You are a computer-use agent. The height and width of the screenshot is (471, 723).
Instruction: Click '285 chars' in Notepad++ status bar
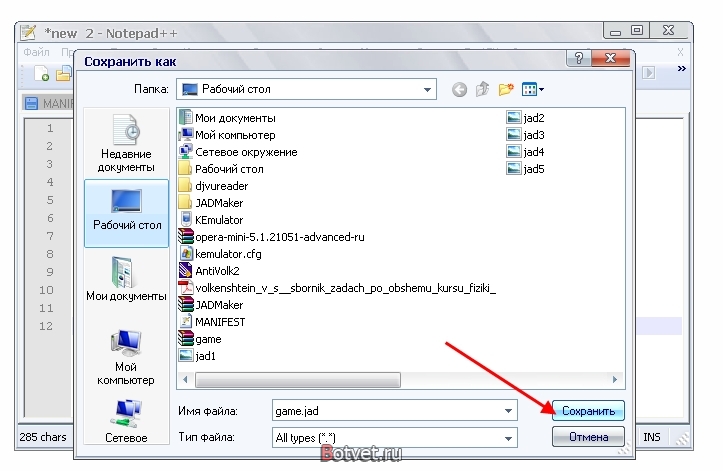43,437
